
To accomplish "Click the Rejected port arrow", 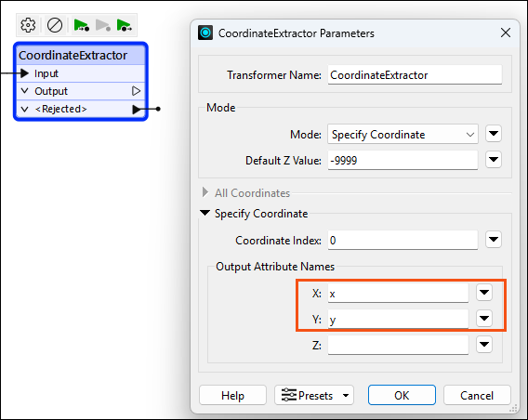I will pyautogui.click(x=137, y=109).
